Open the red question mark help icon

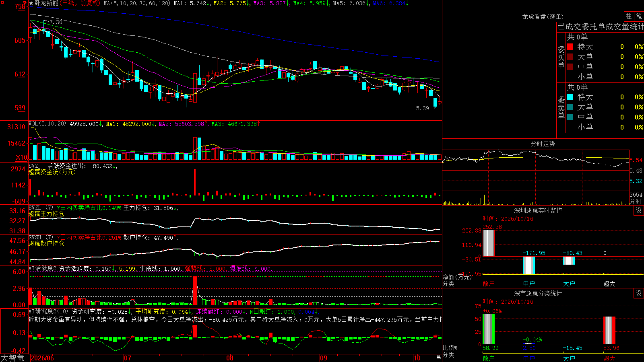[x=25, y=4]
